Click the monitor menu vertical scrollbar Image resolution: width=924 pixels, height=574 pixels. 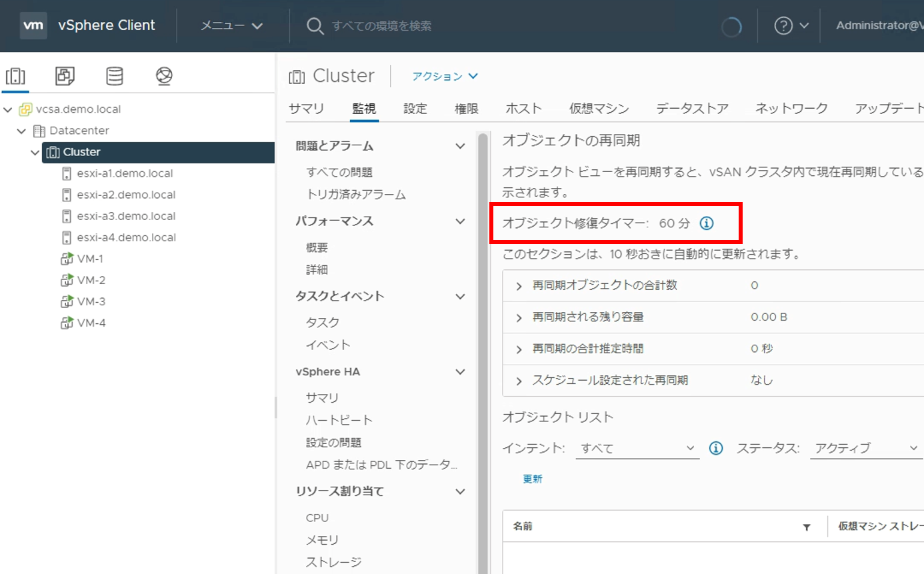pos(483,353)
